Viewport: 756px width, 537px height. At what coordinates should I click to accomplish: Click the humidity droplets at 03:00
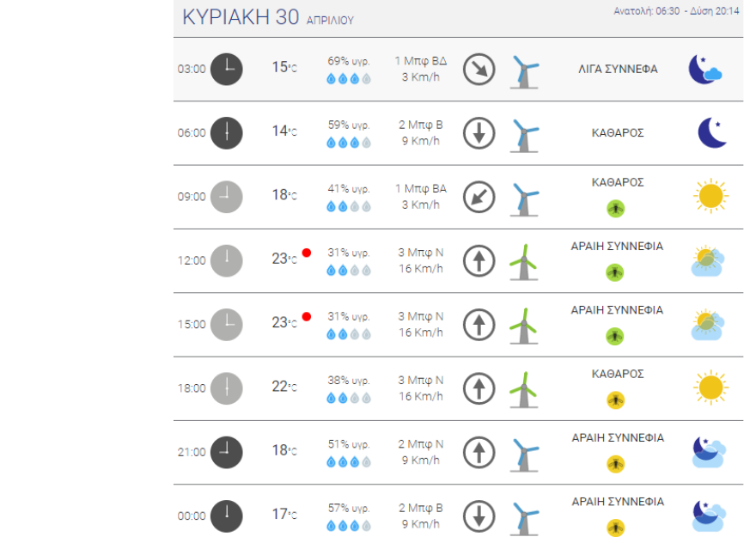coord(349,79)
